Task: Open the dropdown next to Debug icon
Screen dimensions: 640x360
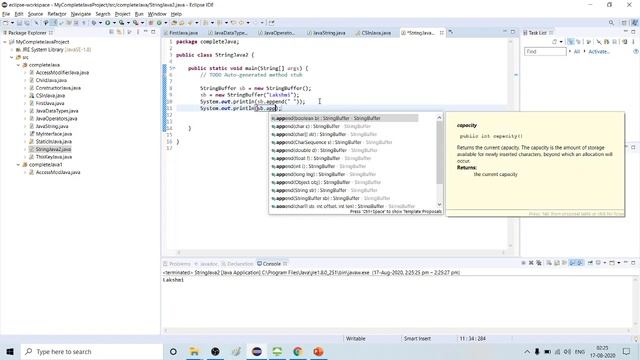Action: point(100,23)
